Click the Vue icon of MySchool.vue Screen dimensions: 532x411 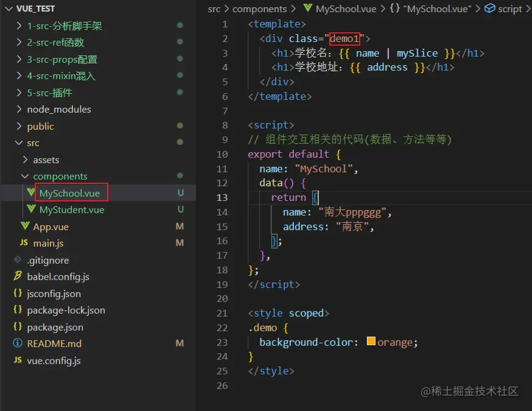pyautogui.click(x=31, y=192)
